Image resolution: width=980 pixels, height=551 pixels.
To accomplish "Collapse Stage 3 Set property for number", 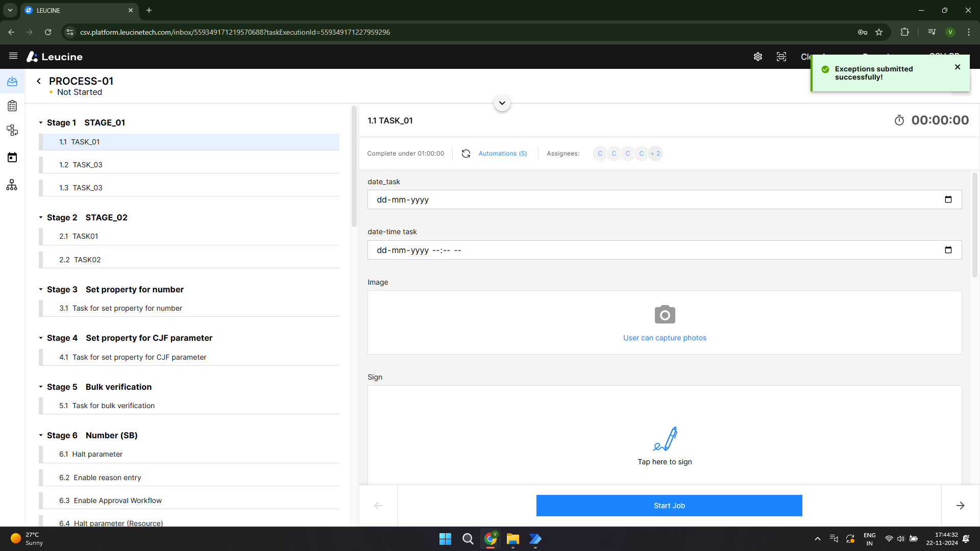I will coord(41,289).
